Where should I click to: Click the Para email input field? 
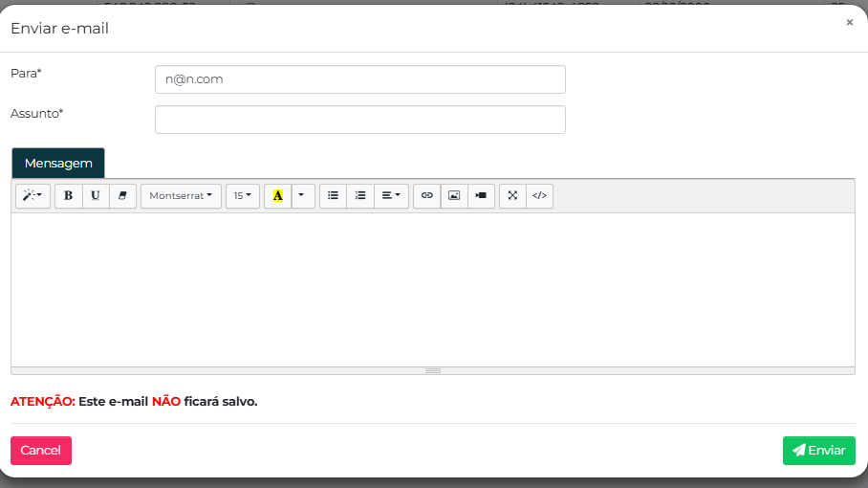click(360, 79)
